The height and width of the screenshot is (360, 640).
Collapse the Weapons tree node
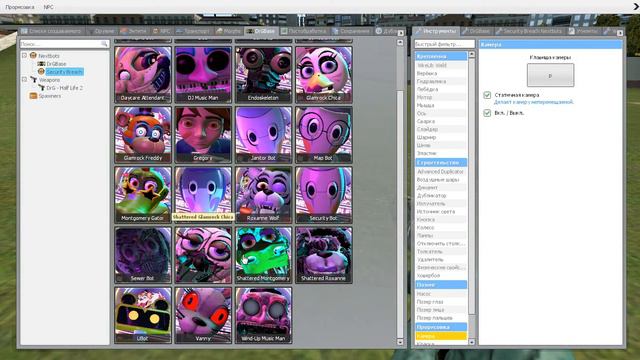24,80
